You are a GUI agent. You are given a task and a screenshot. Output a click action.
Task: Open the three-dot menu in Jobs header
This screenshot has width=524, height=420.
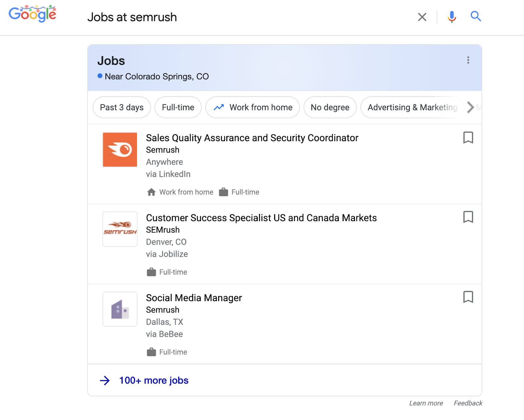point(468,60)
